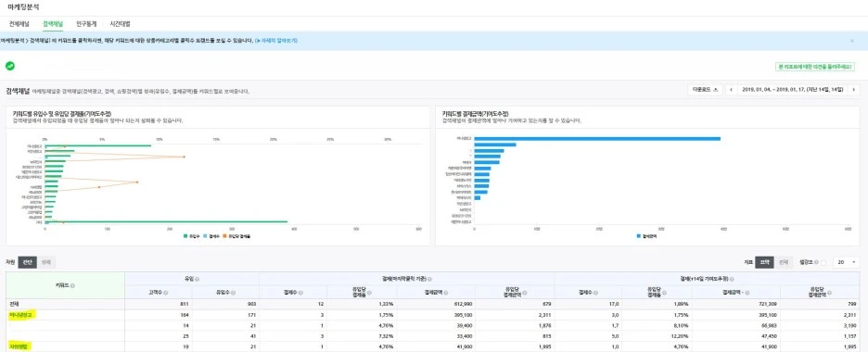Image resolution: width=868 pixels, height=352 pixels.
Task: Click help icon beside 유입수 column
Action: tap(232, 293)
